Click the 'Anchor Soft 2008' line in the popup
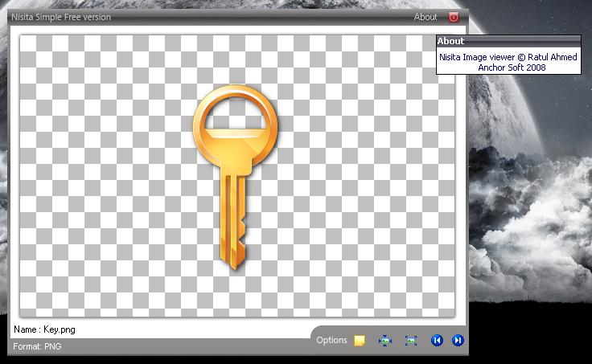 click(x=512, y=68)
